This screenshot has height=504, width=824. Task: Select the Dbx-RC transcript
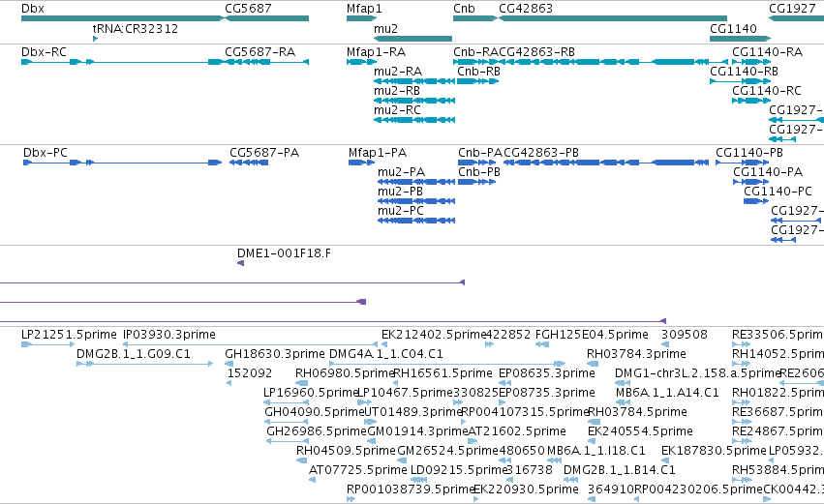[121, 62]
